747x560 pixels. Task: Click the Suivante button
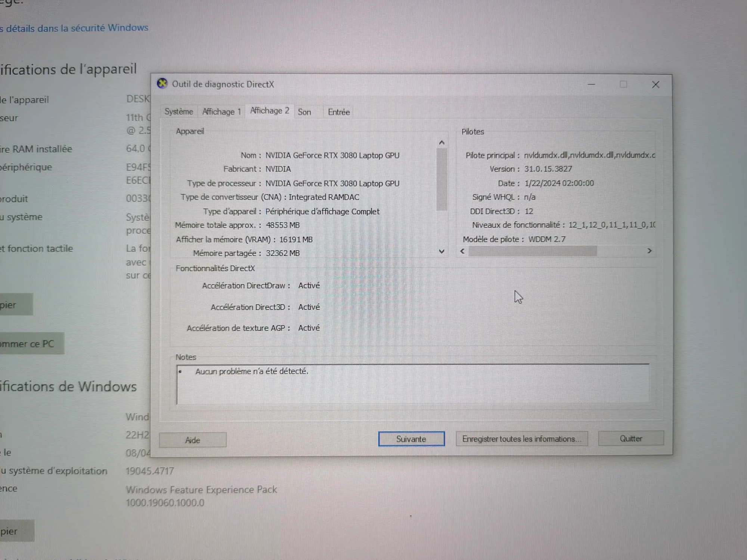(x=411, y=439)
